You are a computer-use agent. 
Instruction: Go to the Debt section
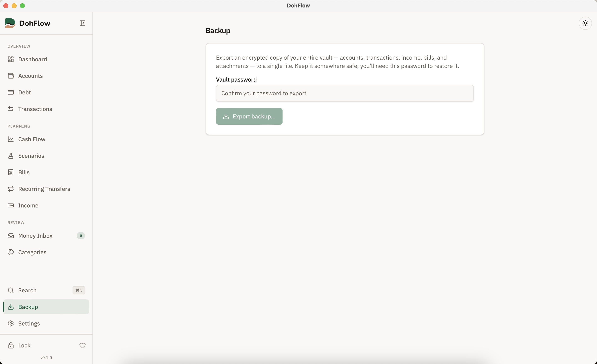pyautogui.click(x=46, y=93)
